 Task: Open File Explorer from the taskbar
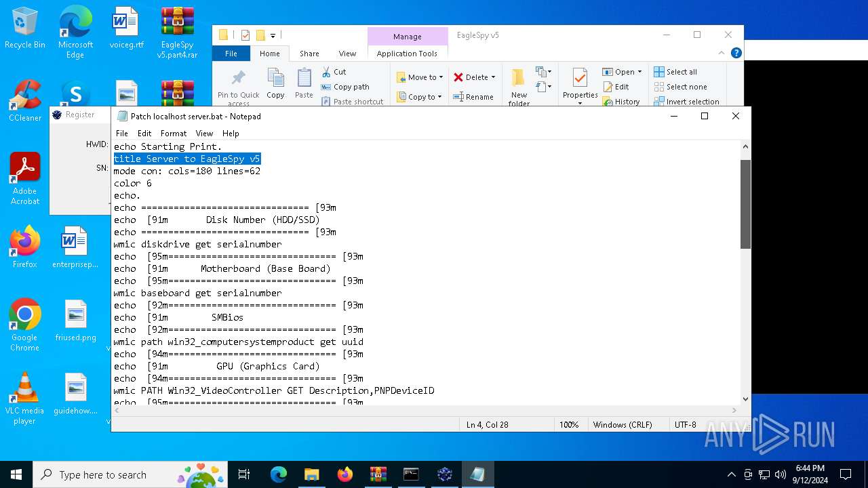point(311,474)
